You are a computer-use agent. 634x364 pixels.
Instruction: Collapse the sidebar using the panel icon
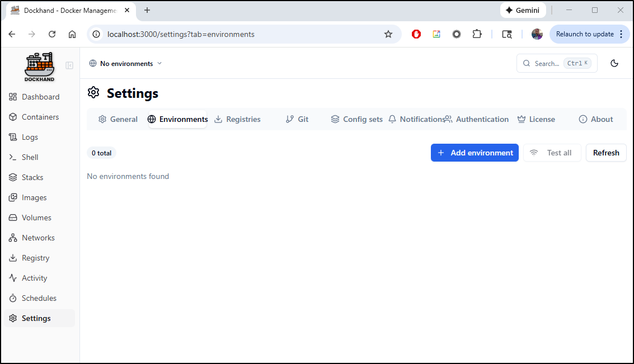pyautogui.click(x=69, y=65)
